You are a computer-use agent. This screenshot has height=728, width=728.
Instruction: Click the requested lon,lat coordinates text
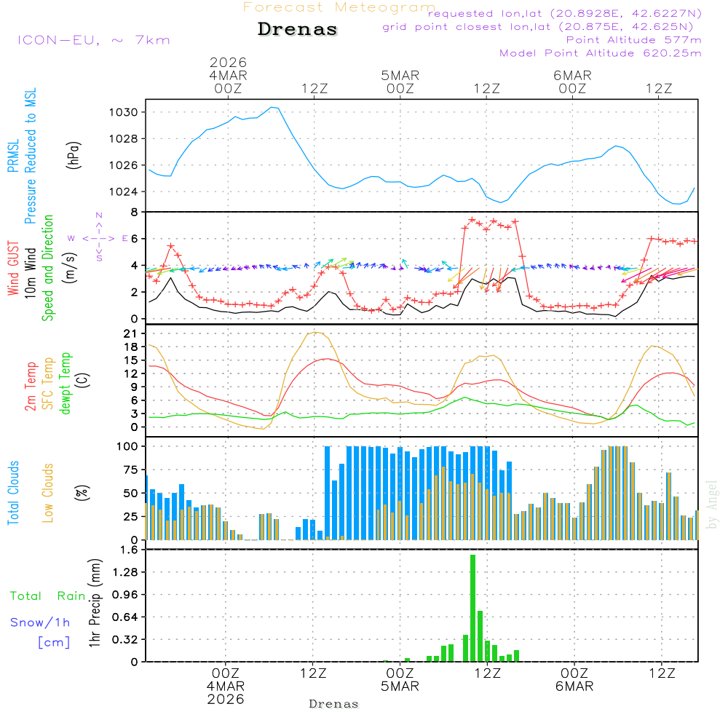pyautogui.click(x=565, y=14)
